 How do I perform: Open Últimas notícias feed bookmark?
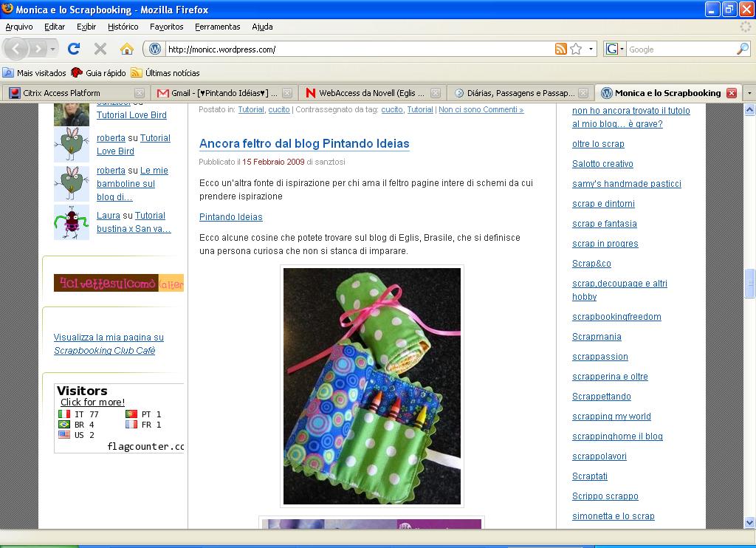(165, 73)
